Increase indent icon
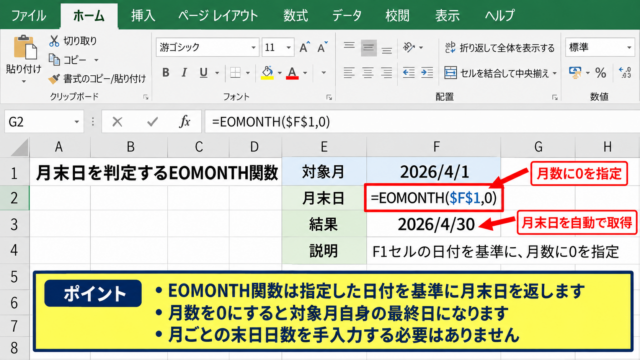640x360 pixels. pyautogui.click(x=427, y=73)
